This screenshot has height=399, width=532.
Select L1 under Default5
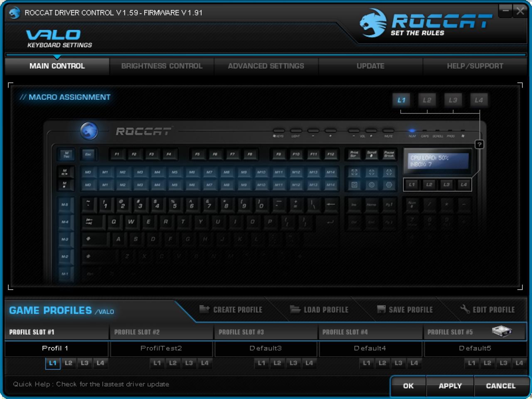point(471,363)
